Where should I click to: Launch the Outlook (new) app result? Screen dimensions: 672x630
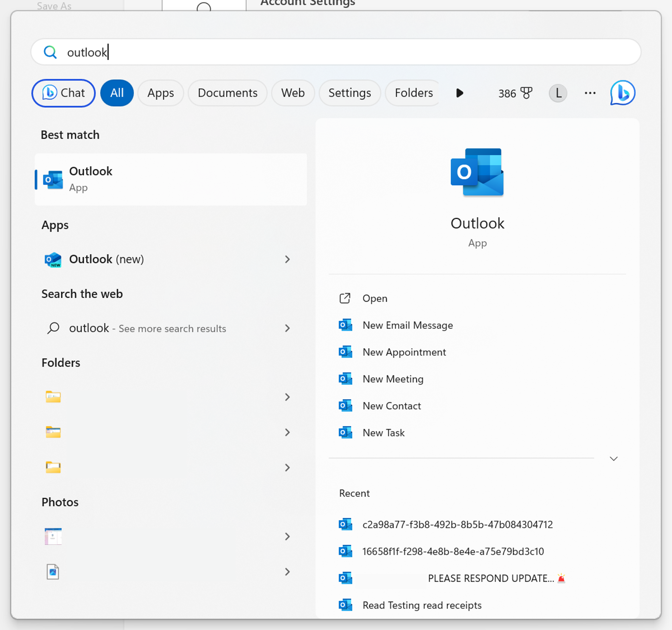pyautogui.click(x=159, y=259)
